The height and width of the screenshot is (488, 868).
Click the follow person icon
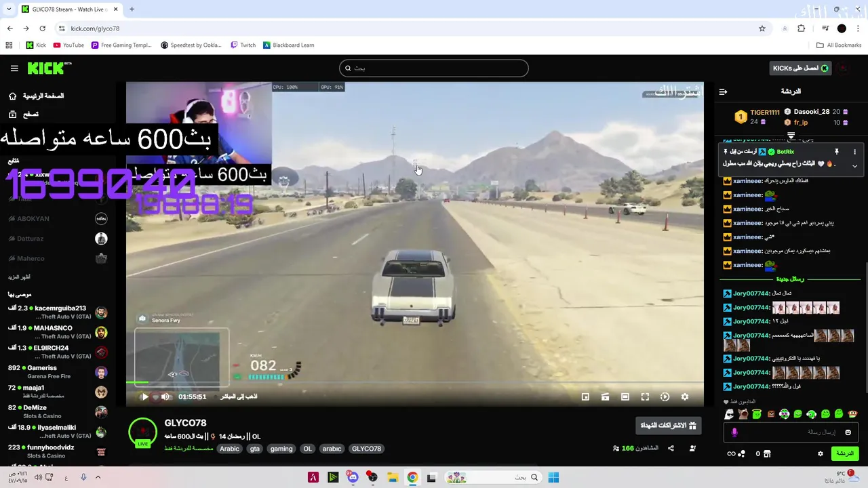[x=692, y=448]
